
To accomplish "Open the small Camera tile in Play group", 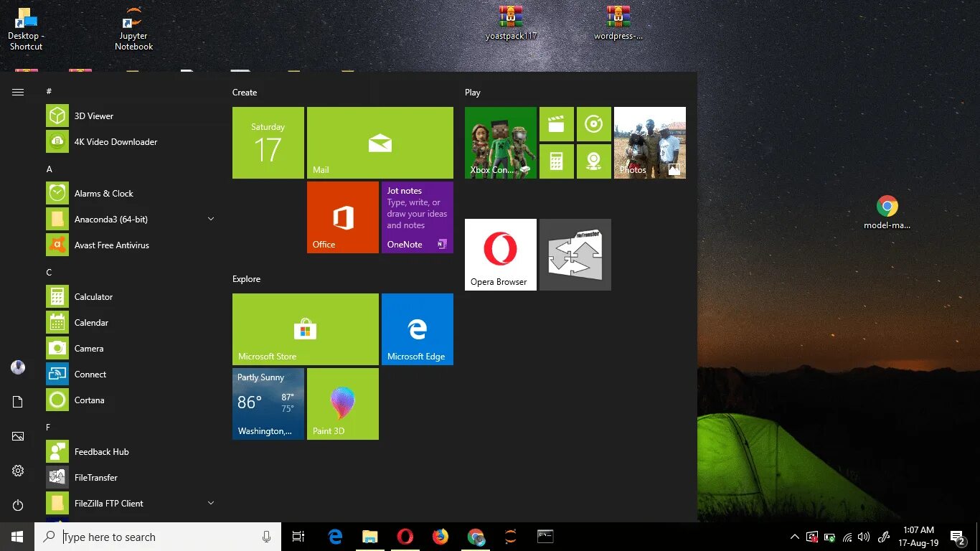I will coord(594,161).
